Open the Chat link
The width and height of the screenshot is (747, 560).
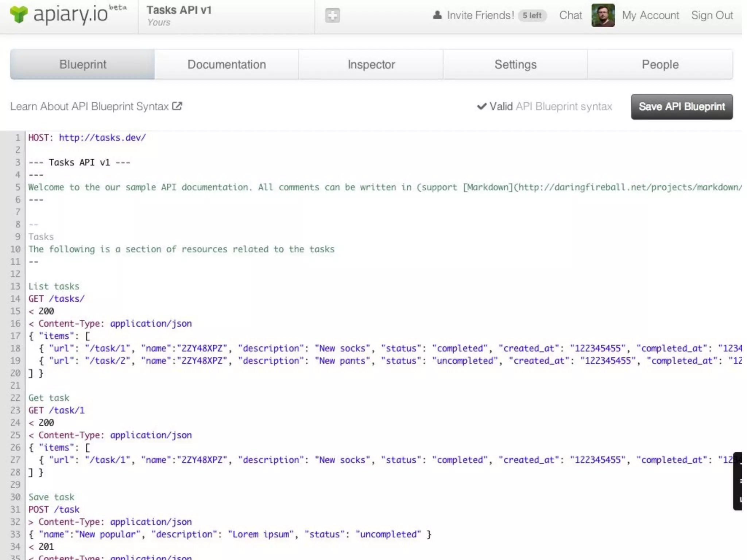pyautogui.click(x=570, y=15)
